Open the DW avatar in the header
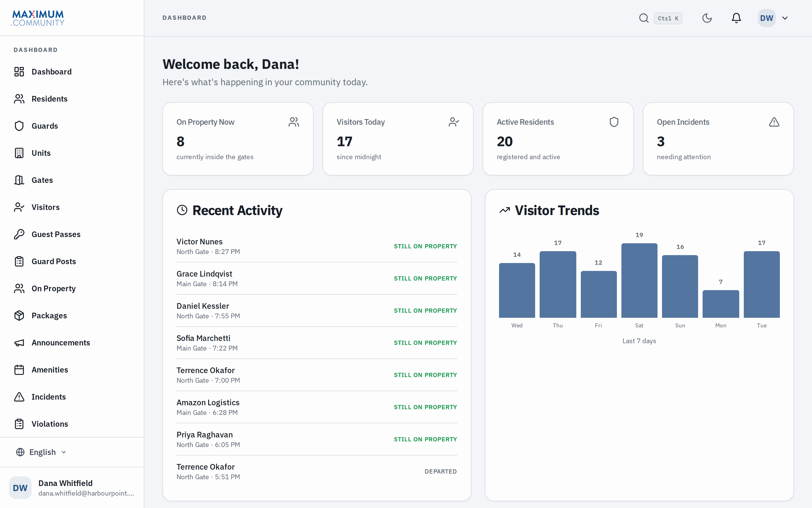This screenshot has width=812, height=508. point(767,18)
